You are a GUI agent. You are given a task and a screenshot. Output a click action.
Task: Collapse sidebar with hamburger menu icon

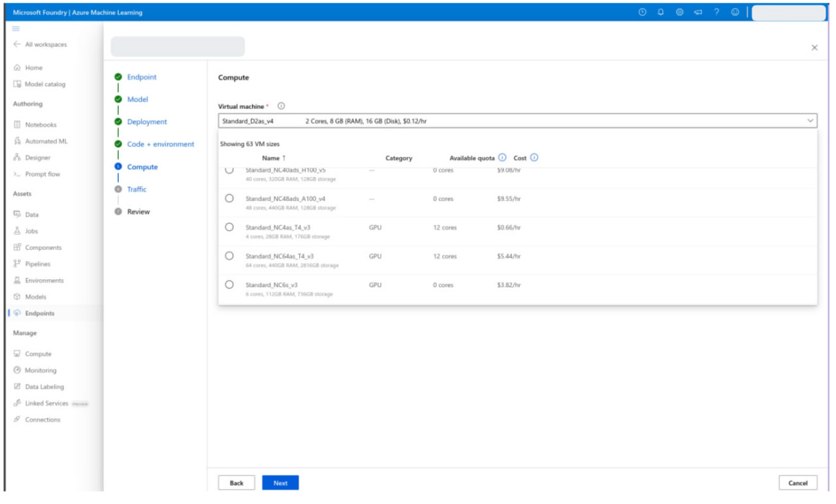tap(16, 29)
